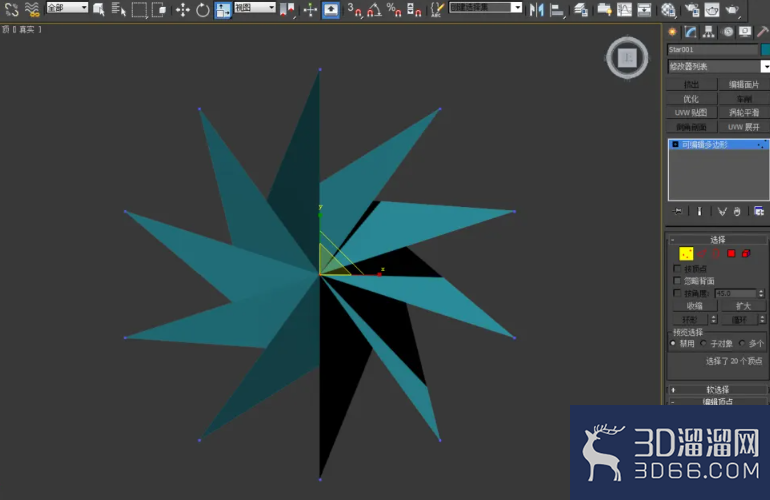This screenshot has width=770, height=500.
Task: Toggle the Window/Crossing selection mode
Action: [159, 9]
